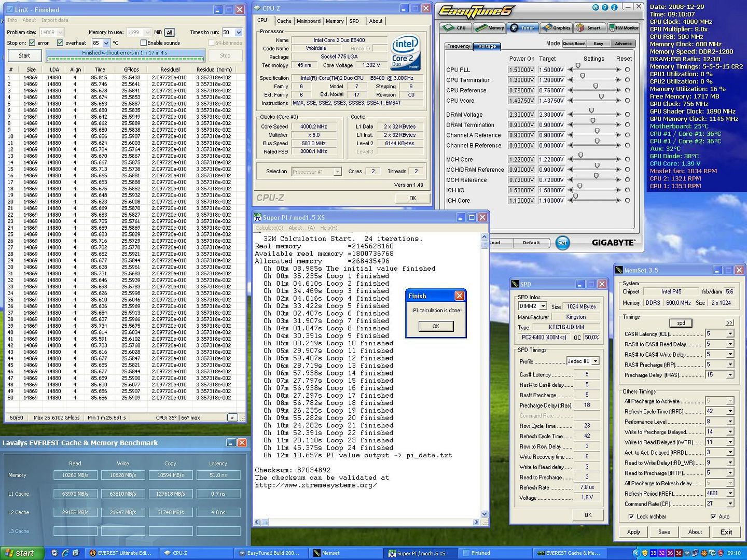
Task: Switch to CPU-Z SPD tab
Action: tap(354, 21)
